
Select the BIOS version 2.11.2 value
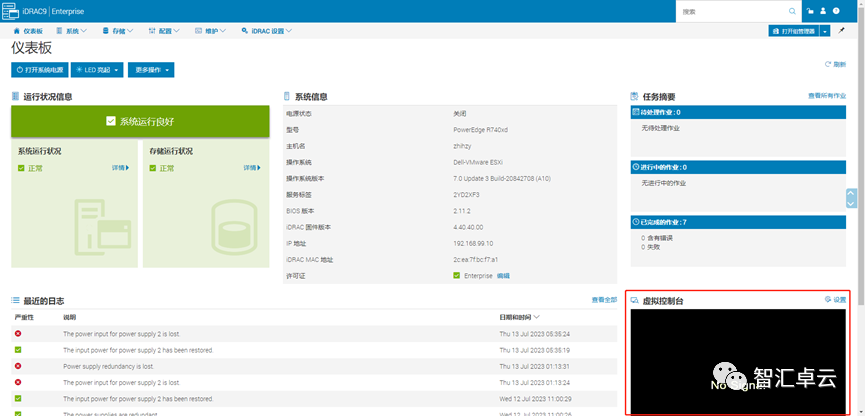(462, 211)
